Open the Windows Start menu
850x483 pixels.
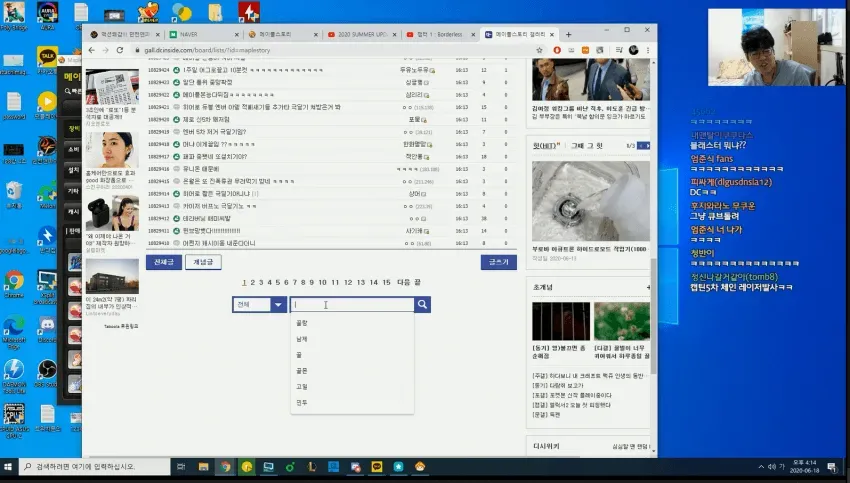[x=8, y=467]
